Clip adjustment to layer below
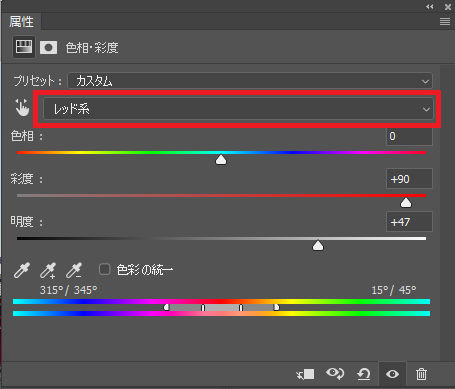Screen dimensions: 455x389 click(x=305, y=374)
